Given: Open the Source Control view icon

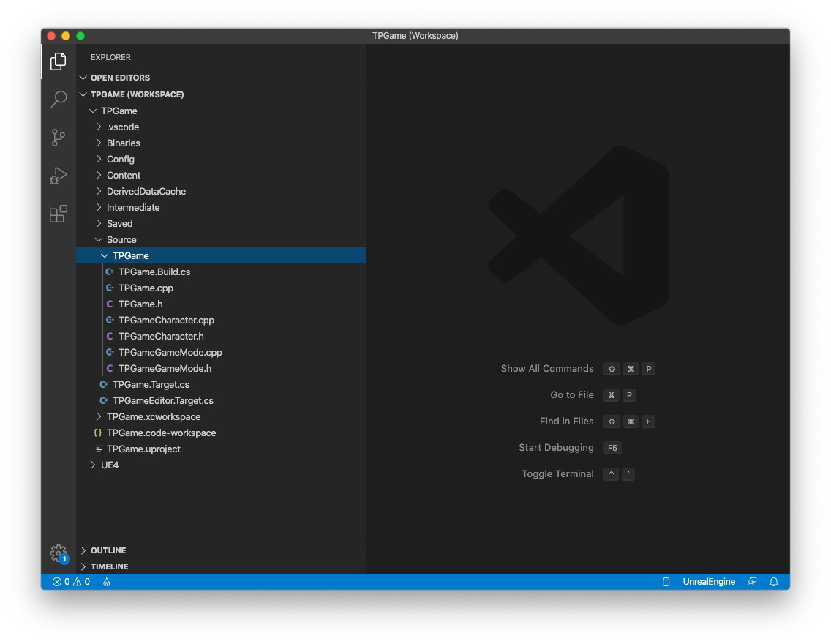Looking at the screenshot, I should click(59, 138).
